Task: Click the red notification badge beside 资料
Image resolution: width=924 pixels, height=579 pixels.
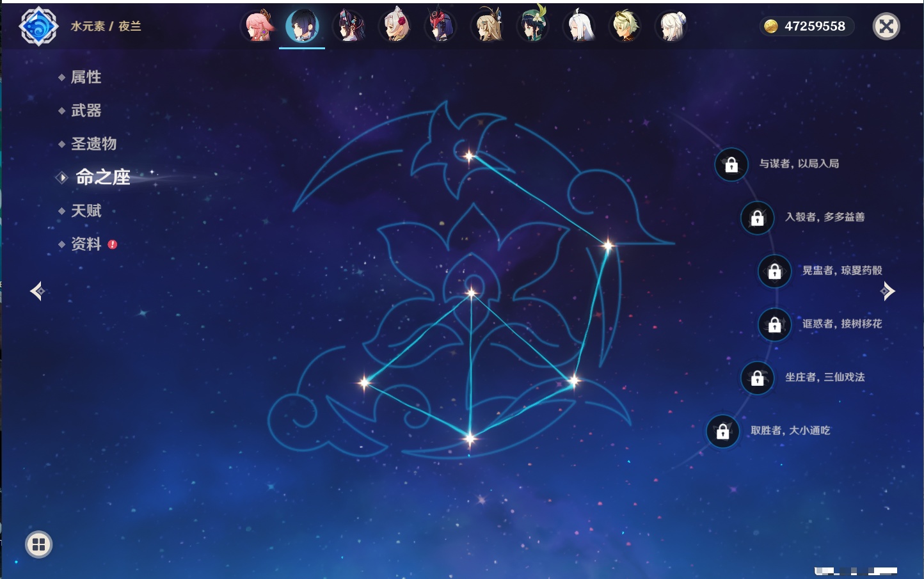Action: [x=113, y=244]
